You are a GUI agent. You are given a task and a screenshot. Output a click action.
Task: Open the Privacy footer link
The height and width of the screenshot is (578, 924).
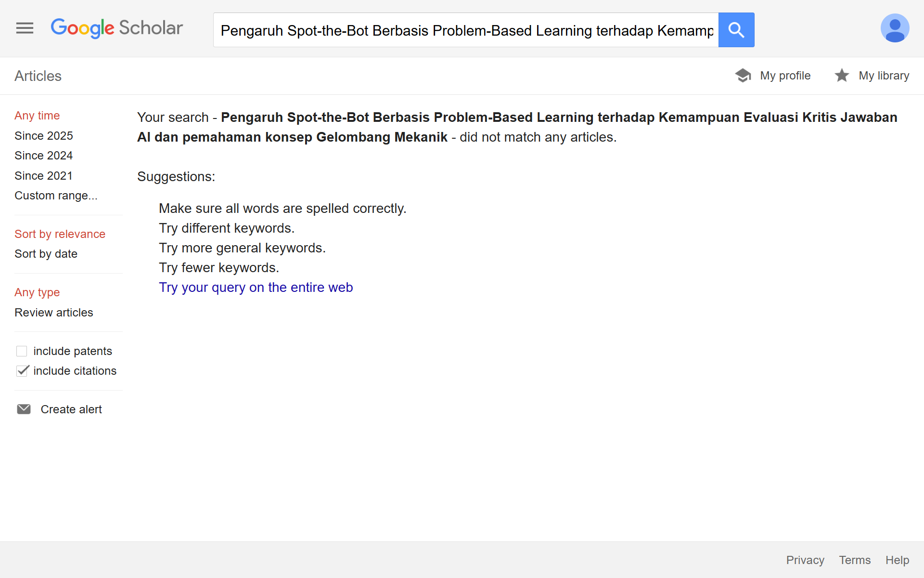pyautogui.click(x=805, y=560)
